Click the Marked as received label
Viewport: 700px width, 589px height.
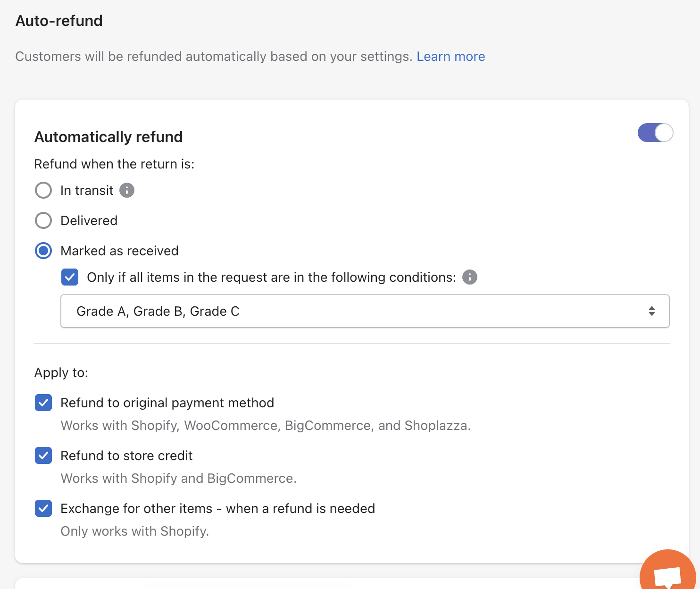119,251
